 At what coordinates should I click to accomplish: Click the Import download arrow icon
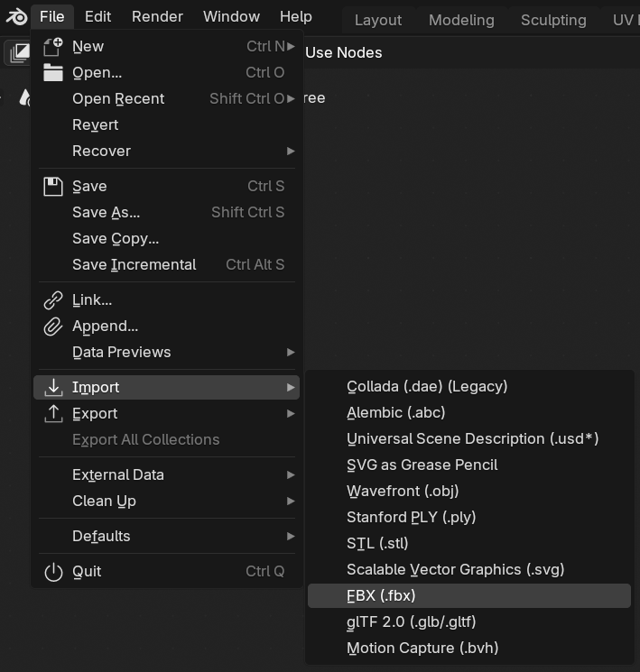click(53, 388)
